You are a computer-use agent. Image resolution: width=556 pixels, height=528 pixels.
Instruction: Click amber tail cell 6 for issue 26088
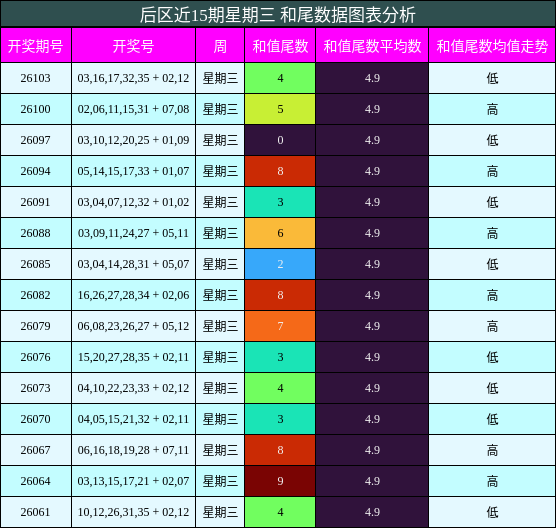[x=280, y=233]
